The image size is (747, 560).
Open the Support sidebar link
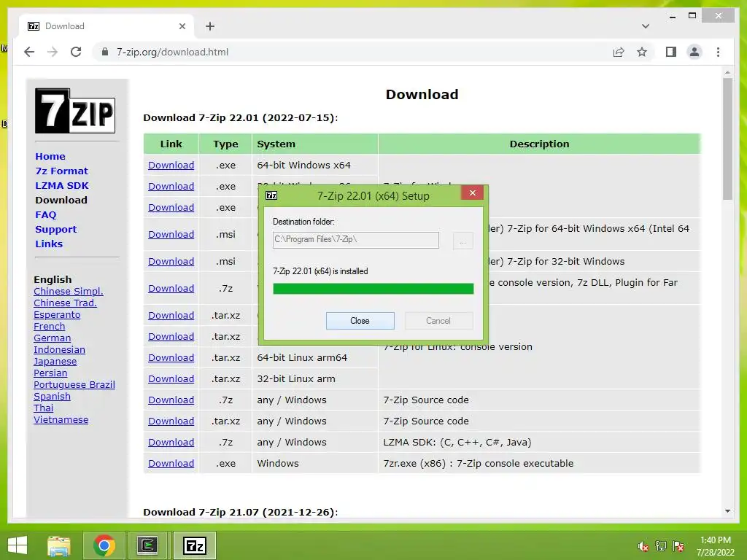click(55, 230)
